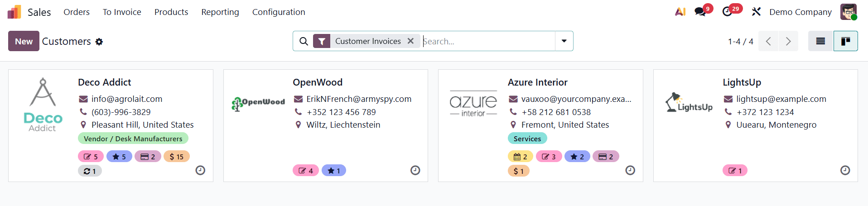Click the activity clock on Deco Addict card

pyautogui.click(x=200, y=170)
